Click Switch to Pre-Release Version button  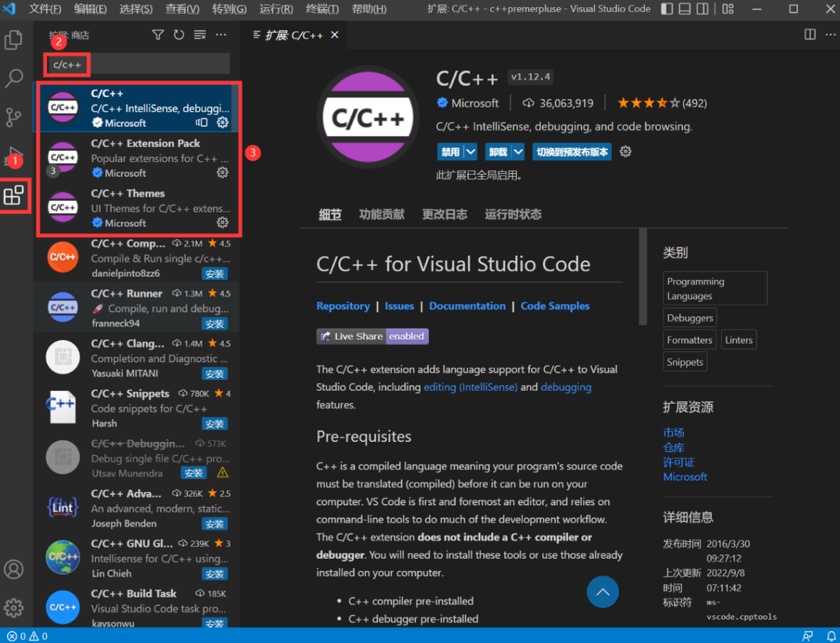[572, 151]
